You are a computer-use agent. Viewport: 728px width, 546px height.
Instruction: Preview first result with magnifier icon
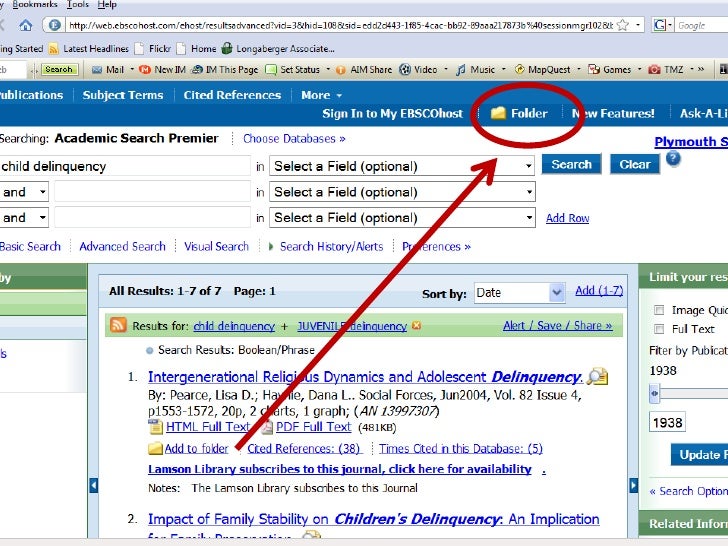(x=598, y=377)
